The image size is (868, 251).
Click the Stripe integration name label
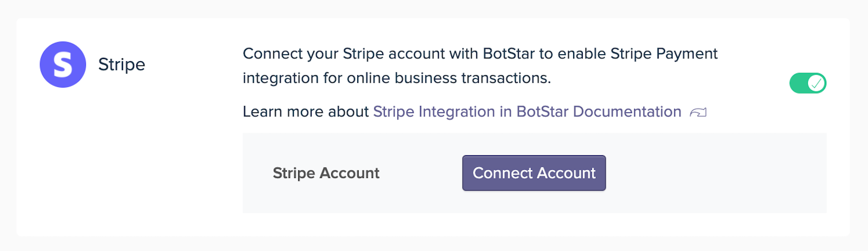point(122,65)
